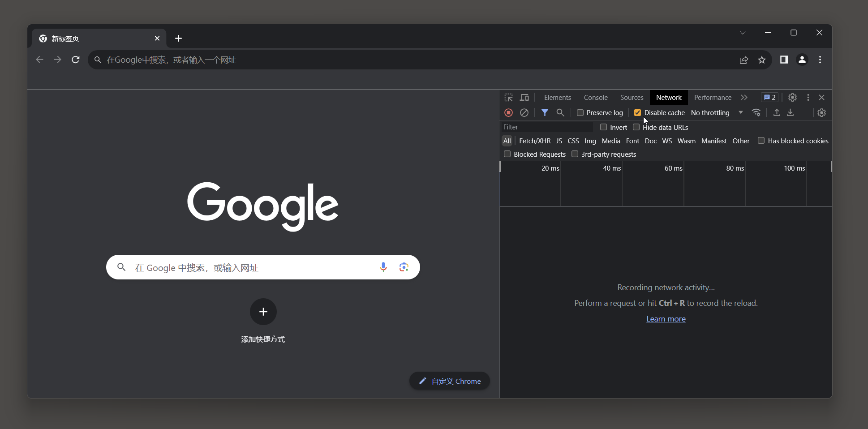Click the inspect element picker icon
This screenshot has height=429, width=868.
[508, 97]
